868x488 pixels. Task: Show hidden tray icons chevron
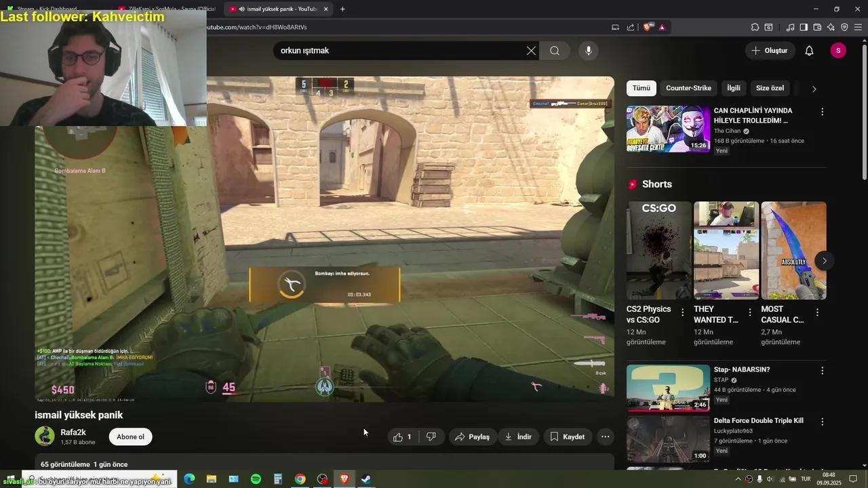pyautogui.click(x=738, y=479)
